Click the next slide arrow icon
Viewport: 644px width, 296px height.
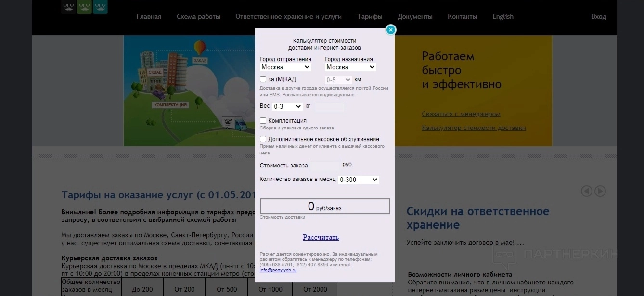(600, 191)
